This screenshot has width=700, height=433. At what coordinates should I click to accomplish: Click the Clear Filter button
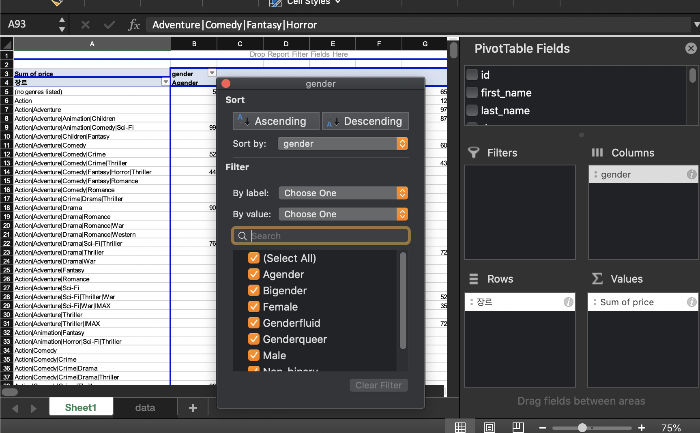(379, 385)
